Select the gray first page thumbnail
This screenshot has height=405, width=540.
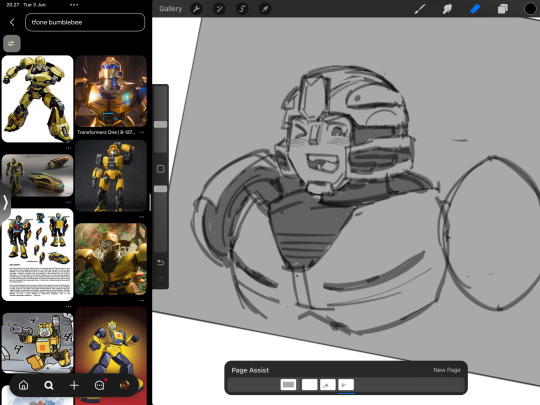(288, 384)
